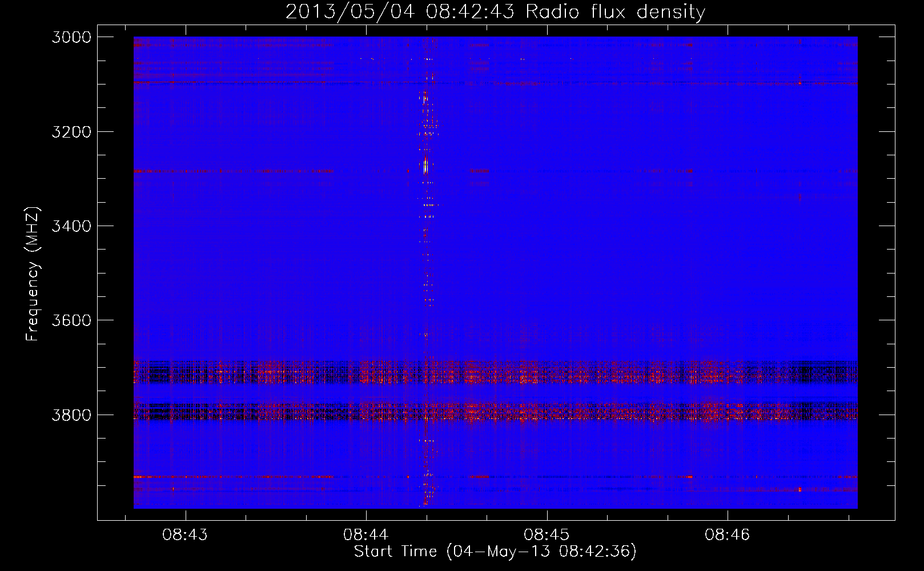Click the 08:46 time axis label

pos(727,535)
